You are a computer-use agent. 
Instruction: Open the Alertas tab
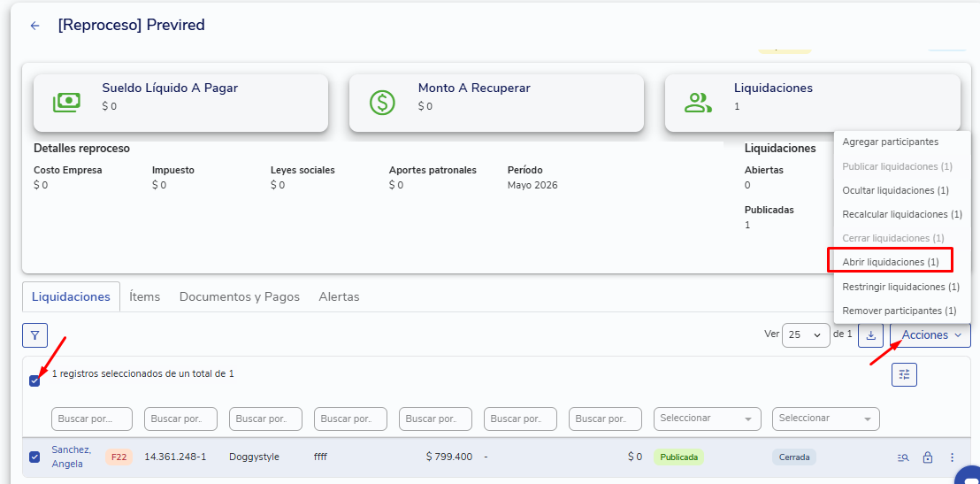(339, 297)
